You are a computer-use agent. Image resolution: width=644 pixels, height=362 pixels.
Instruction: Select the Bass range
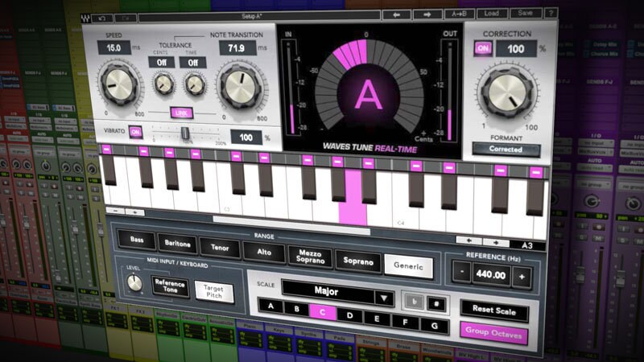(137, 239)
